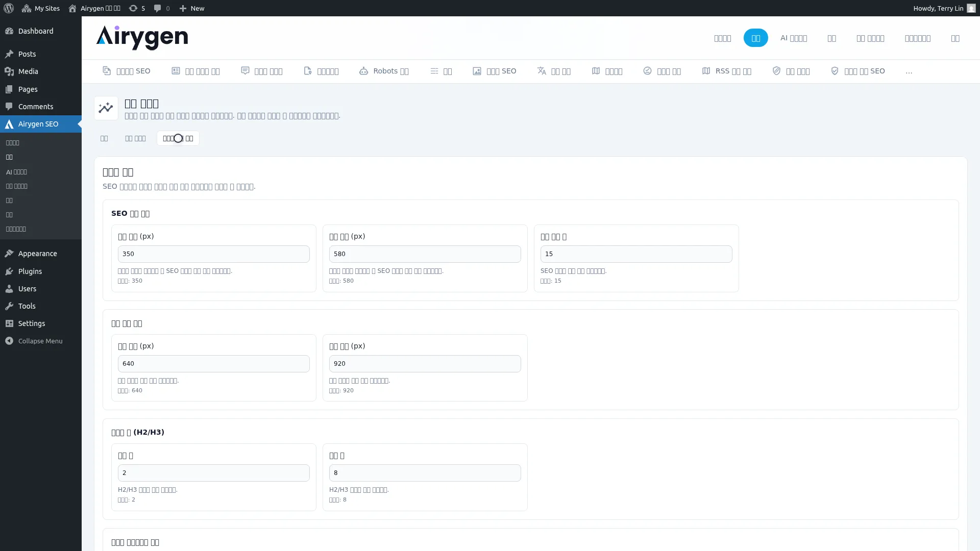Open the Tools menu

pos(41,306)
